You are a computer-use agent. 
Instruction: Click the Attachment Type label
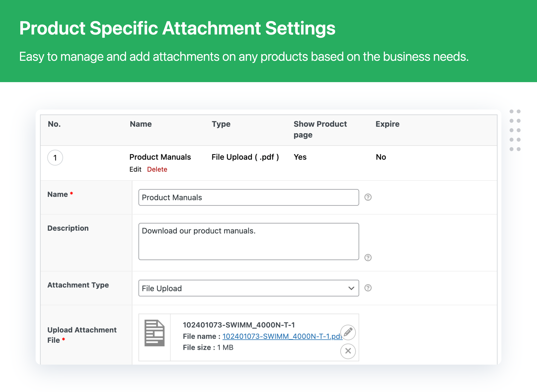pyautogui.click(x=78, y=285)
